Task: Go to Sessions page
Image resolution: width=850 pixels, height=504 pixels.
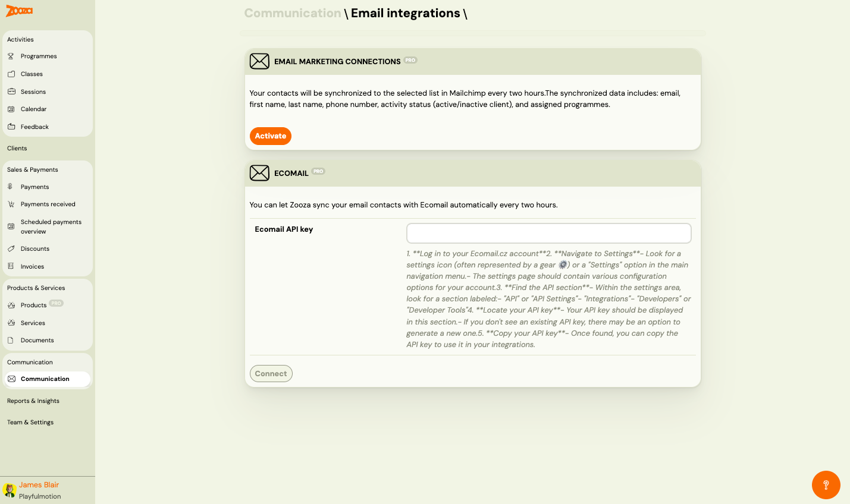Action: [48, 92]
